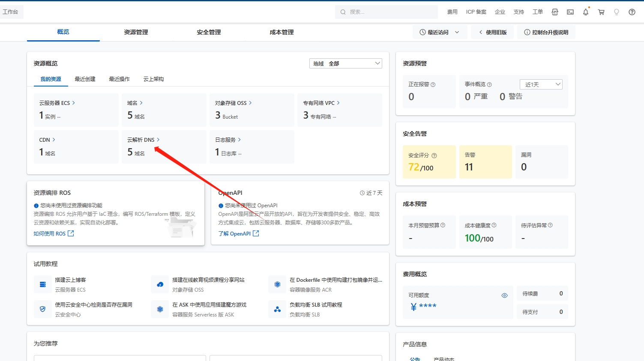Open the shopping cart icon
Image resolution: width=644 pixels, height=361 pixels.
coord(601,12)
